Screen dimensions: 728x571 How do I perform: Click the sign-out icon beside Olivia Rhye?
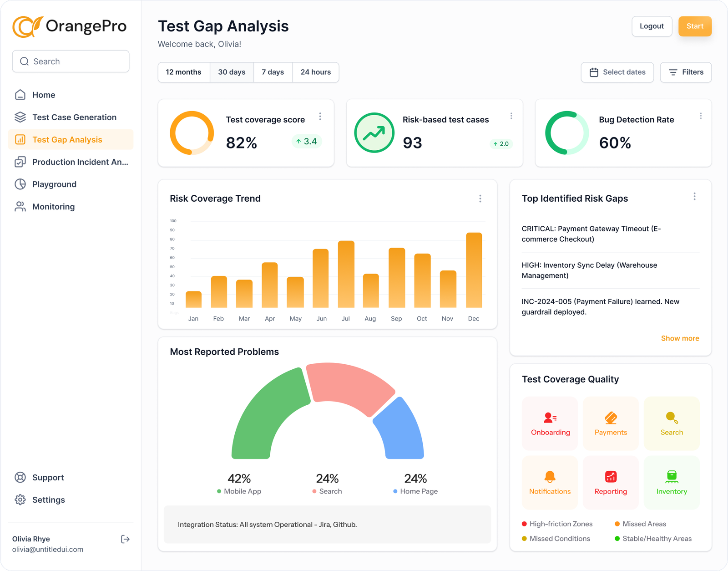(125, 539)
